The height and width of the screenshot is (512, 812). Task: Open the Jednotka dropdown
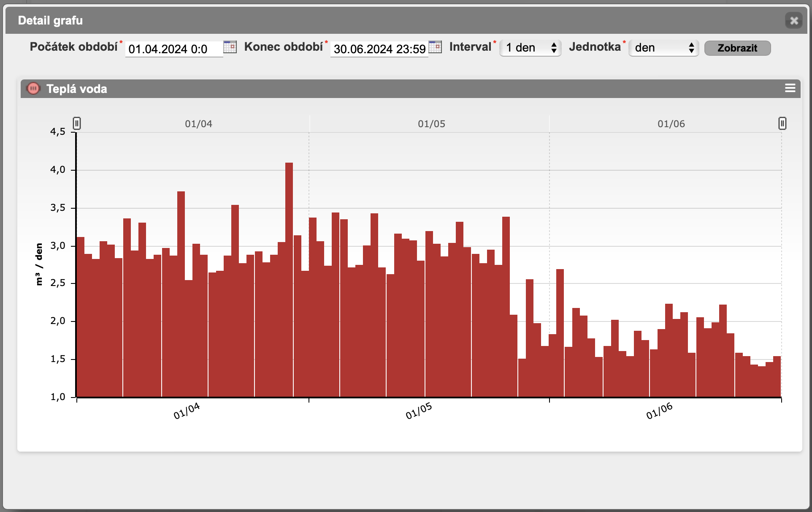(663, 48)
